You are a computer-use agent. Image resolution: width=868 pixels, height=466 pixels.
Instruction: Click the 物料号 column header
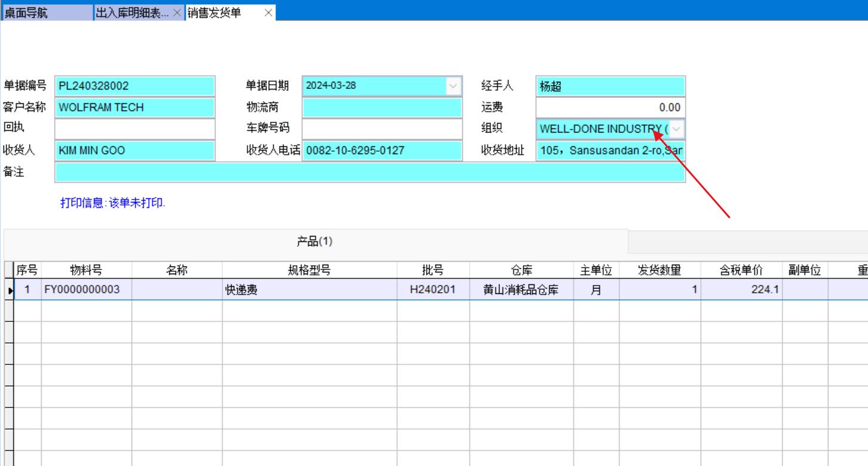86,271
